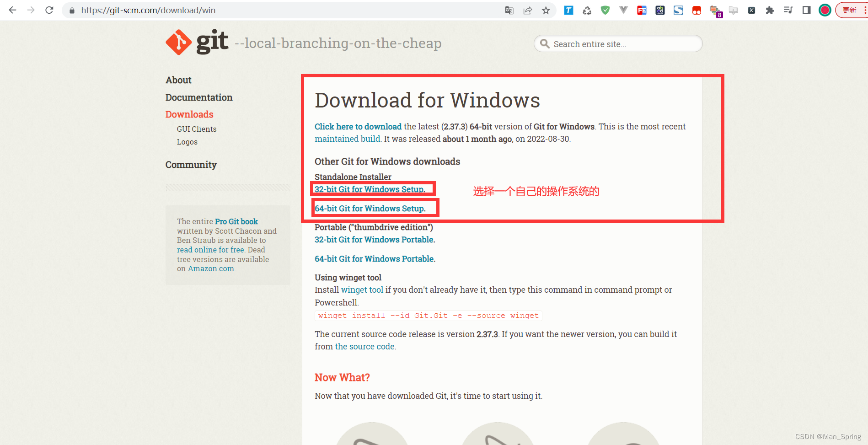Open the Downloads section

189,114
